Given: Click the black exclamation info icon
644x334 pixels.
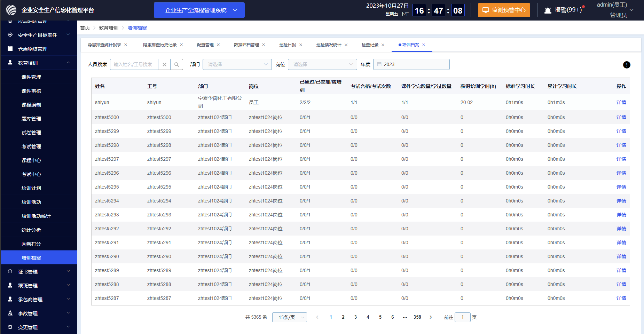Looking at the screenshot, I should pyautogui.click(x=627, y=65).
